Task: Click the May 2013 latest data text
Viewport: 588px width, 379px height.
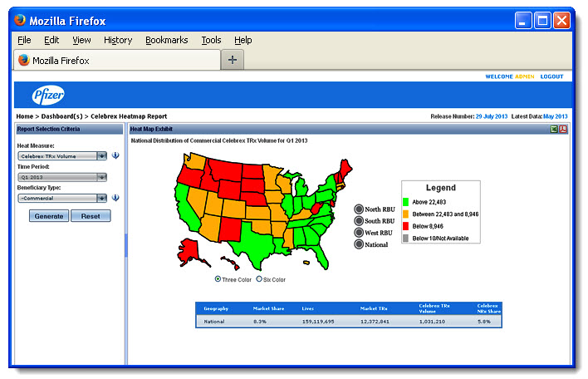Action: point(556,116)
